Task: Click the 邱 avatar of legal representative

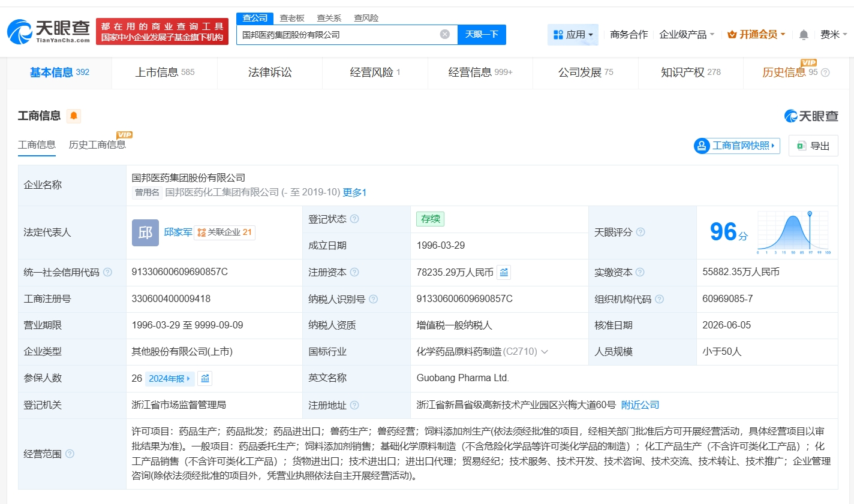Action: [145, 233]
